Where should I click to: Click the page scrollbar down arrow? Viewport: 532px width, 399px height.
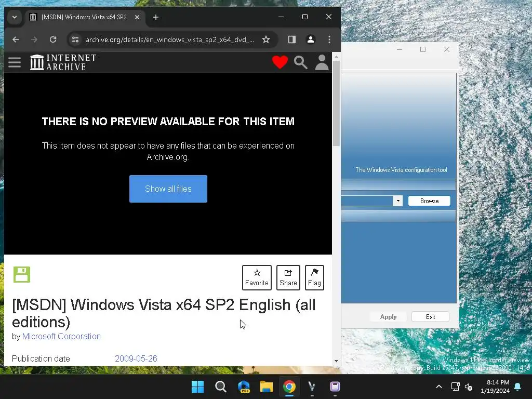336,361
